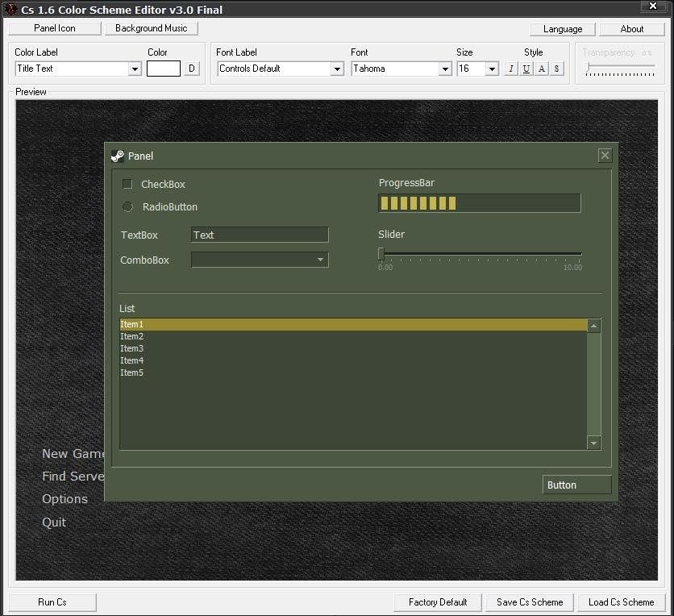Click the list scroll-down arrow
The width and height of the screenshot is (674, 616).
593,443
